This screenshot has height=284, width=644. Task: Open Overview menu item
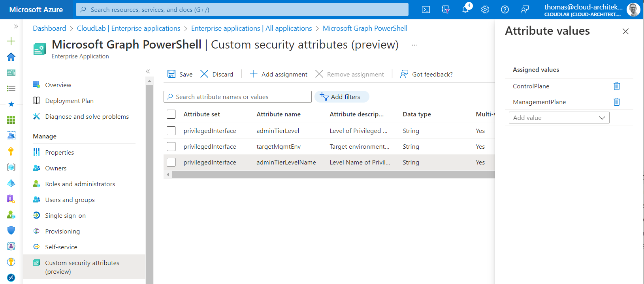tap(58, 85)
